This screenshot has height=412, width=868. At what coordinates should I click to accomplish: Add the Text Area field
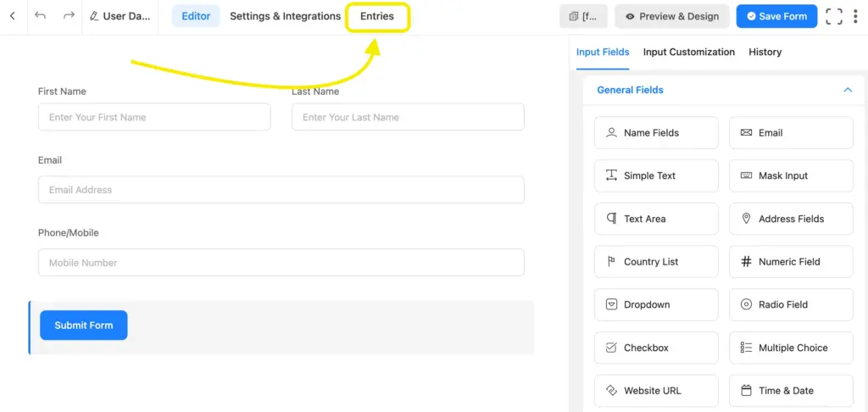click(656, 219)
